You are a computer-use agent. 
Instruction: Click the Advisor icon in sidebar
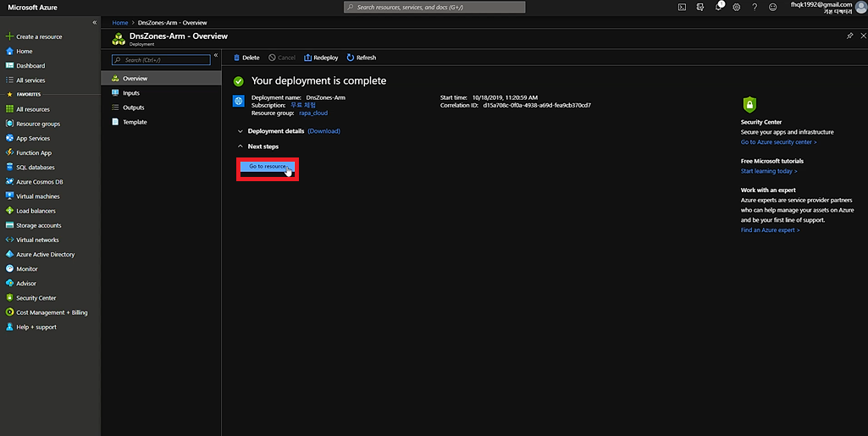(9, 283)
